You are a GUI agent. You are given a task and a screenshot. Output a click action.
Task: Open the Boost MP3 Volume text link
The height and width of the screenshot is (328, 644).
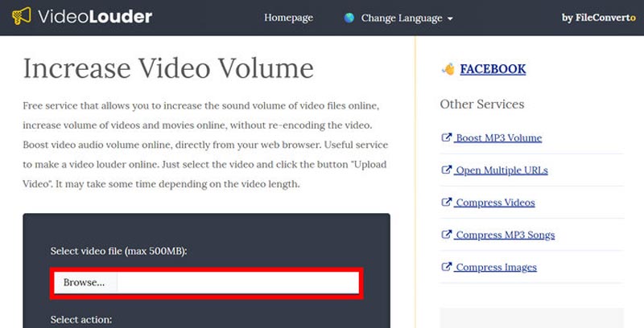pyautogui.click(x=498, y=137)
